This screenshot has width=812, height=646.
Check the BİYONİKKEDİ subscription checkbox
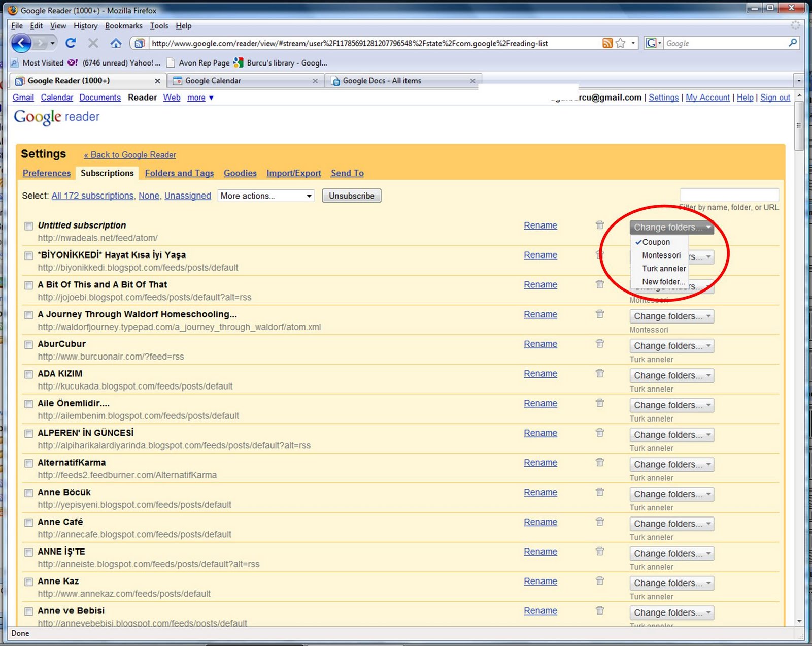pyautogui.click(x=29, y=255)
